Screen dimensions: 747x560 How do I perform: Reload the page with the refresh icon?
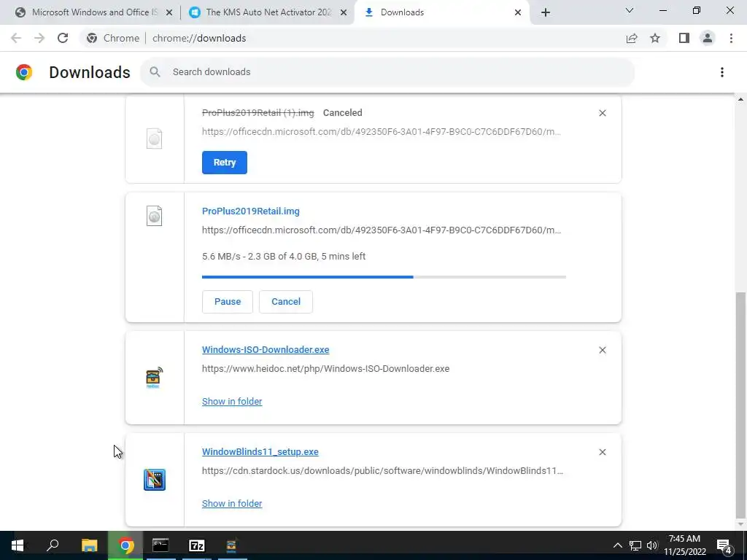click(63, 38)
